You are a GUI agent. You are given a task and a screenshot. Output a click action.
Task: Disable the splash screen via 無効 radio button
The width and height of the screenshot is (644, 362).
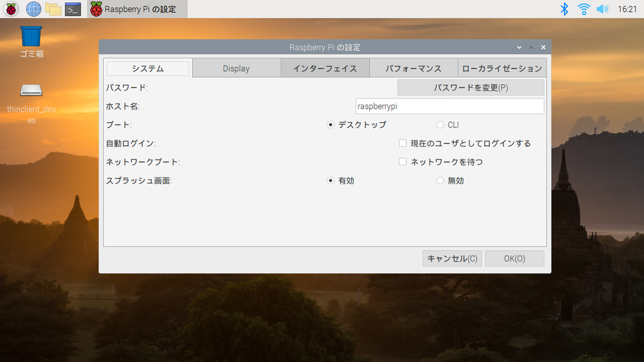(x=440, y=181)
